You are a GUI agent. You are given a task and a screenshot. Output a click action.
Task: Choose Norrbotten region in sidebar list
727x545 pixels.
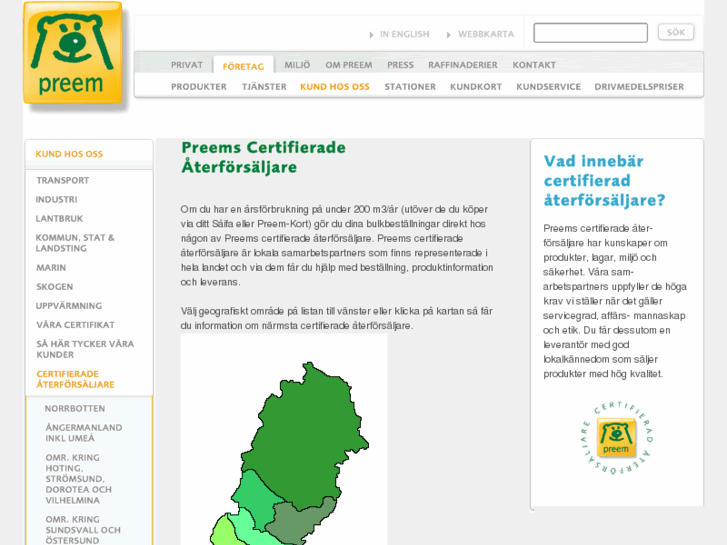click(75, 409)
